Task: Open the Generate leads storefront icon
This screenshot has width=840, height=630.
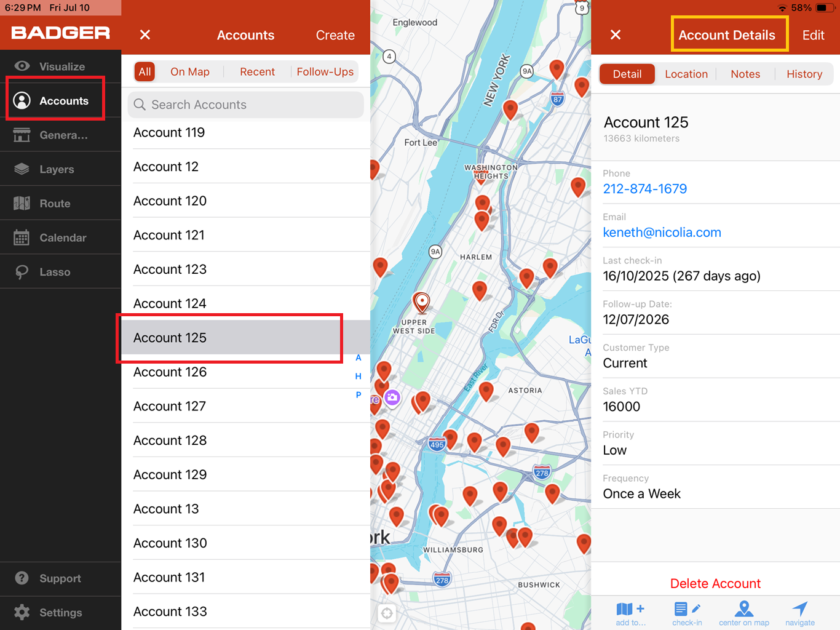Action: coord(22,135)
